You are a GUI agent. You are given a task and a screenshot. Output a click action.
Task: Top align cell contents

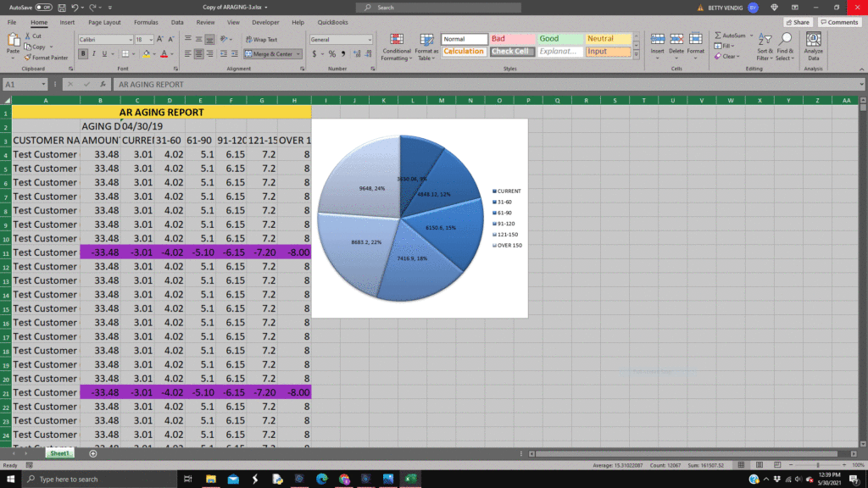coord(188,39)
